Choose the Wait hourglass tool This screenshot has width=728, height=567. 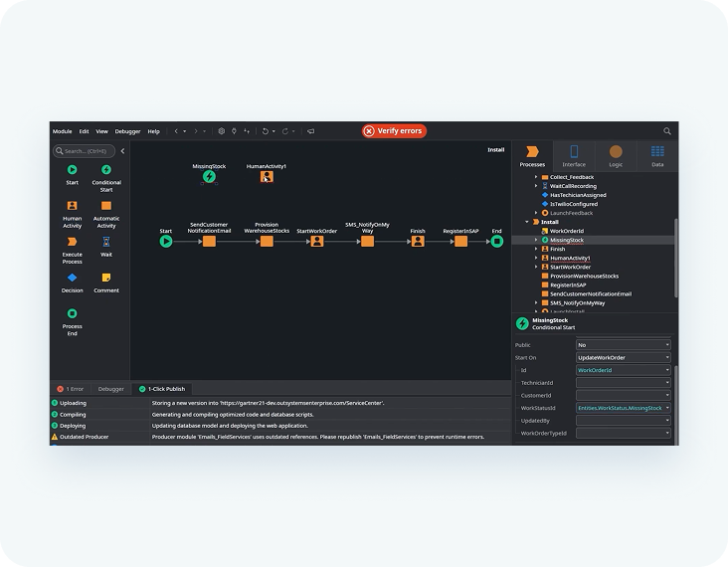[106, 242]
